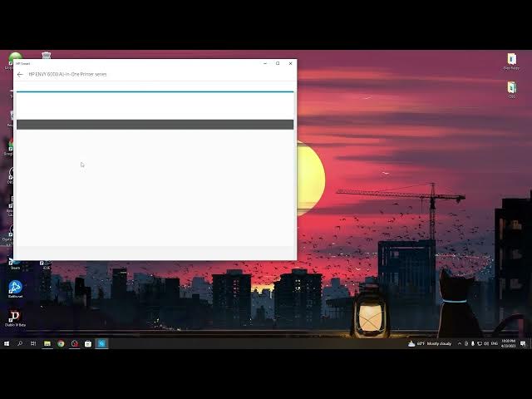Viewport: 532px width, 399px height.
Task: Open the Diablo IV Beta desktop icon
Action: (14, 317)
